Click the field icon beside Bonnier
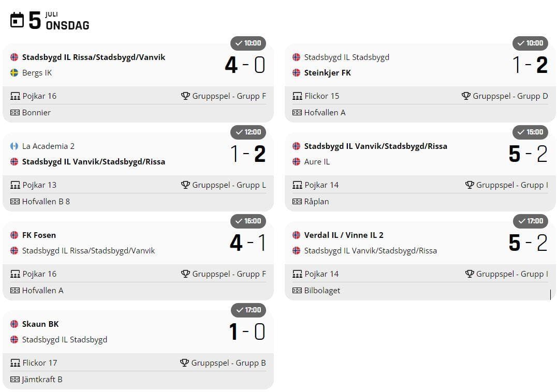This screenshot has width=557, height=392. pos(14,113)
